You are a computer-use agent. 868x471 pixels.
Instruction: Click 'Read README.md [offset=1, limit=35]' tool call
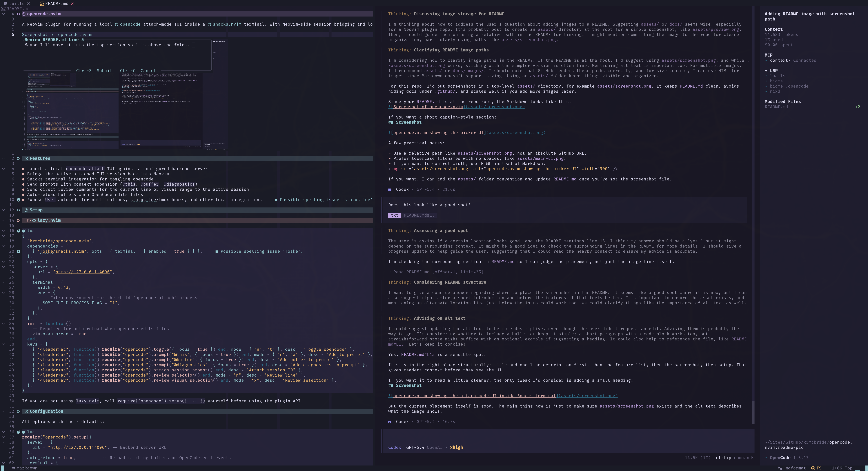(x=436, y=272)
